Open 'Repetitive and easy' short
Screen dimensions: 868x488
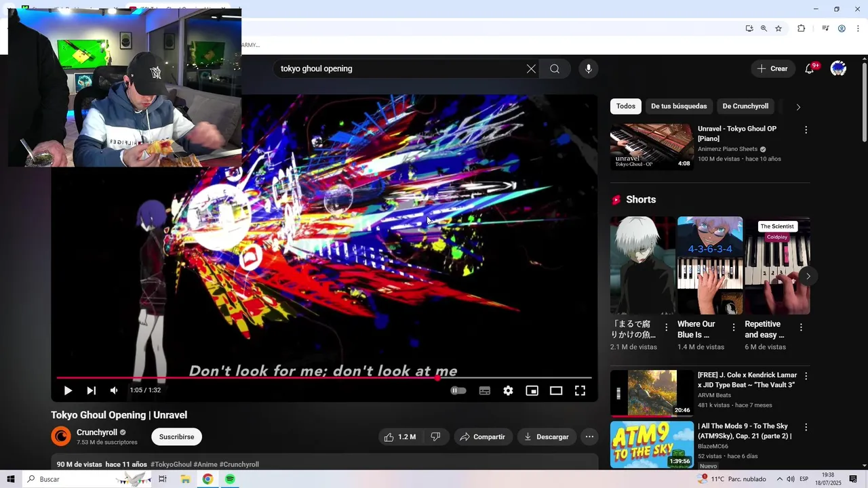[777, 265]
